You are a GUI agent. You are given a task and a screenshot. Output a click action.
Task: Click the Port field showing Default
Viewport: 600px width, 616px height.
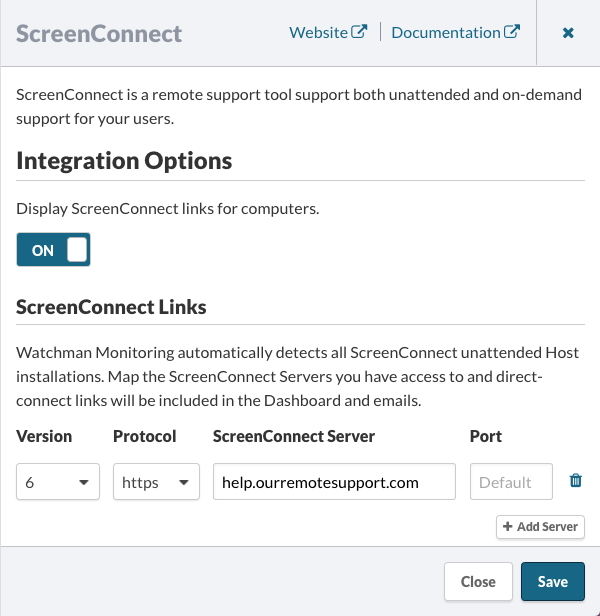tap(511, 482)
